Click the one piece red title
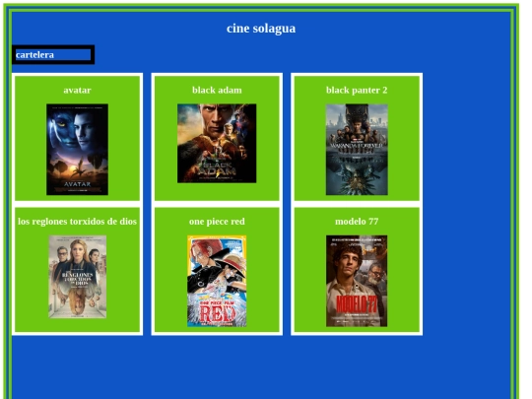Screen dimensions: 532x399 click(x=217, y=222)
